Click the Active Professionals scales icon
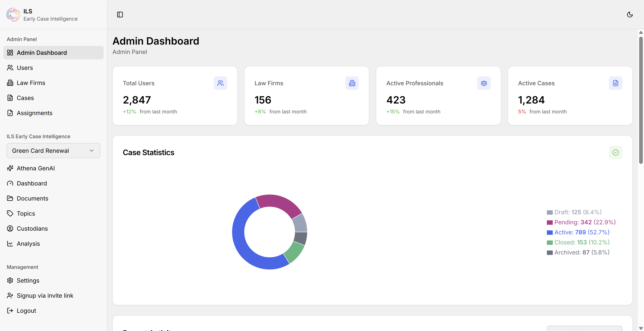 pos(484,83)
